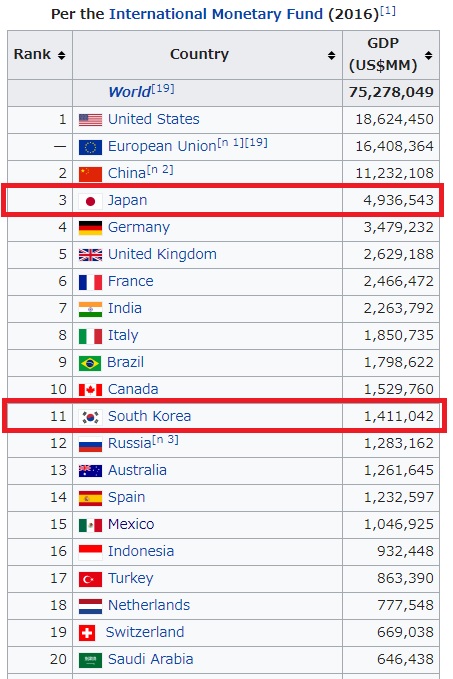
Task: Click the Saudi Arabia flag icon
Action: pos(90,660)
